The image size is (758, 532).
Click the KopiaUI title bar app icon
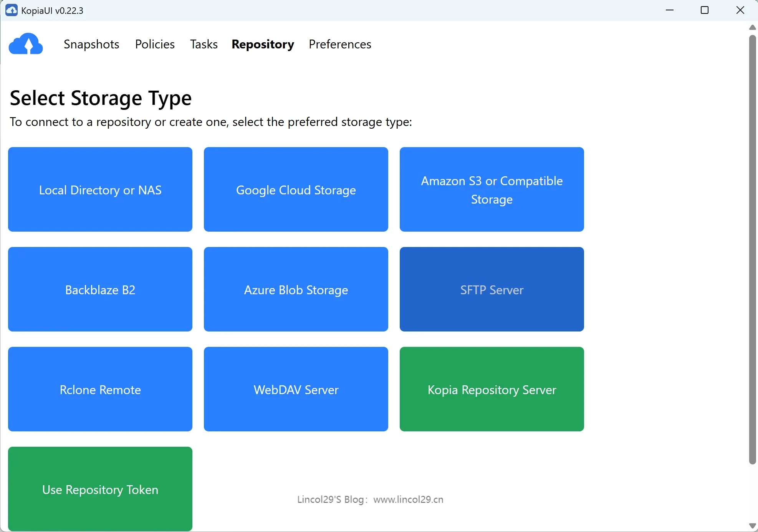[11, 10]
